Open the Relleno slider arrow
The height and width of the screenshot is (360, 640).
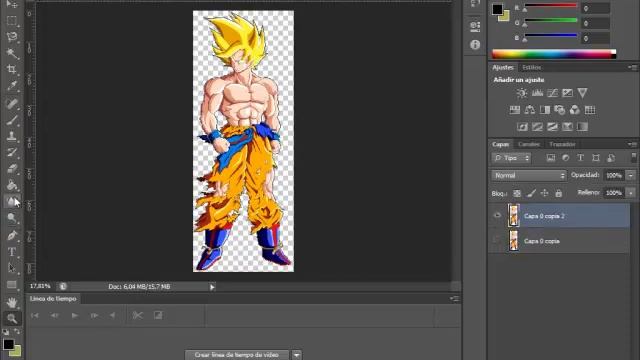pyautogui.click(x=631, y=193)
